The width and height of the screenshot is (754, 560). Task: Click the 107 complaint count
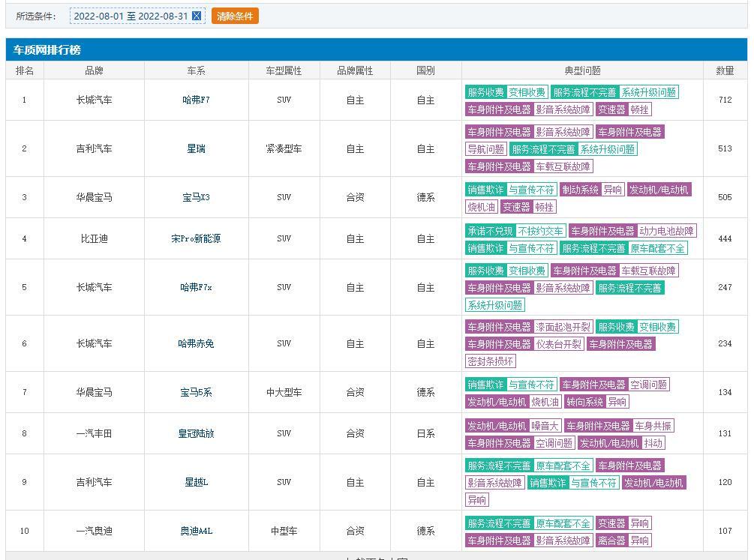pyautogui.click(x=725, y=531)
